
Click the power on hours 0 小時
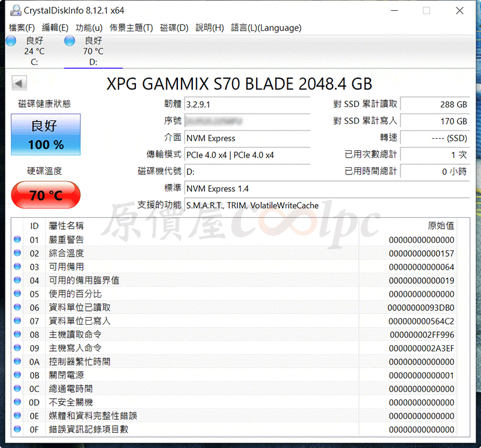pos(435,171)
